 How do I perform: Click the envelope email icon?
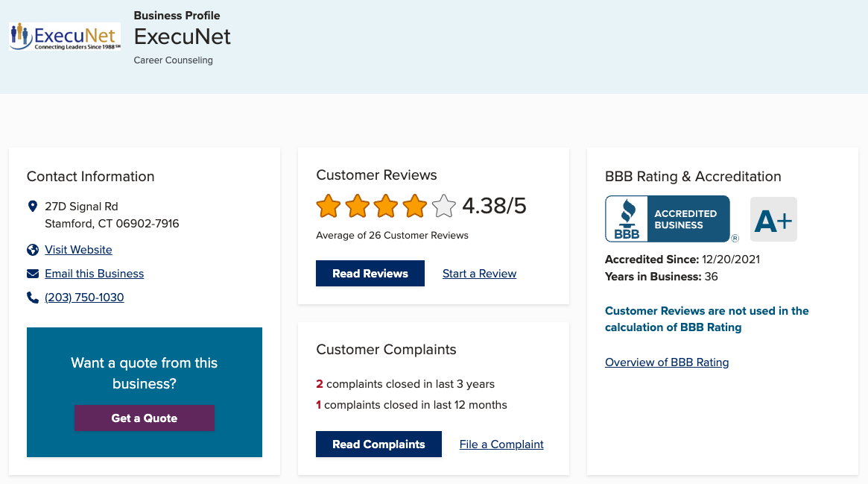tap(33, 274)
